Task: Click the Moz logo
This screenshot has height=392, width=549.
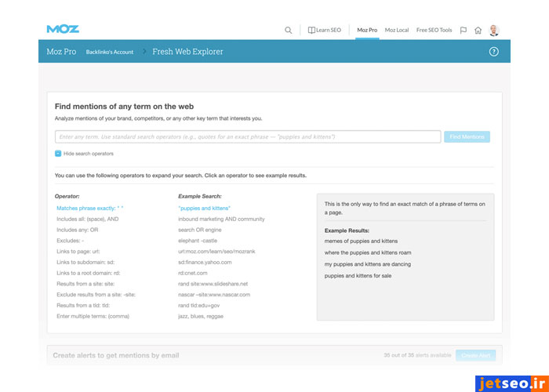Action: point(63,29)
